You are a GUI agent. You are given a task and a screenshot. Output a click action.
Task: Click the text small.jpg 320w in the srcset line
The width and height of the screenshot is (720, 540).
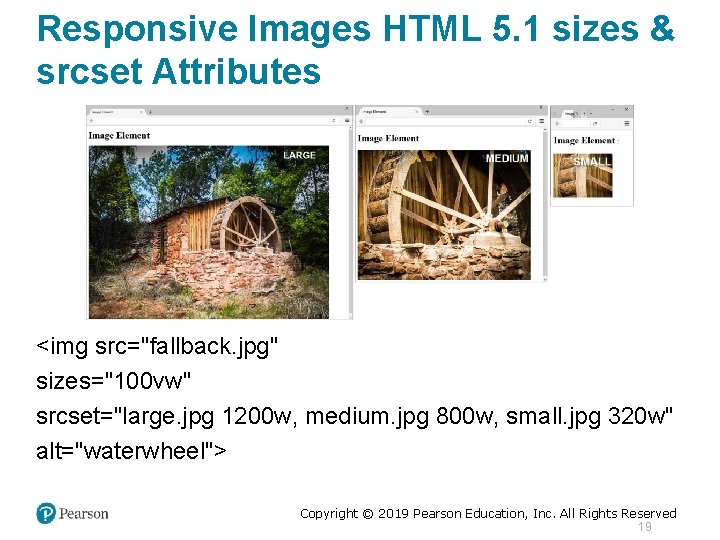pos(585,417)
